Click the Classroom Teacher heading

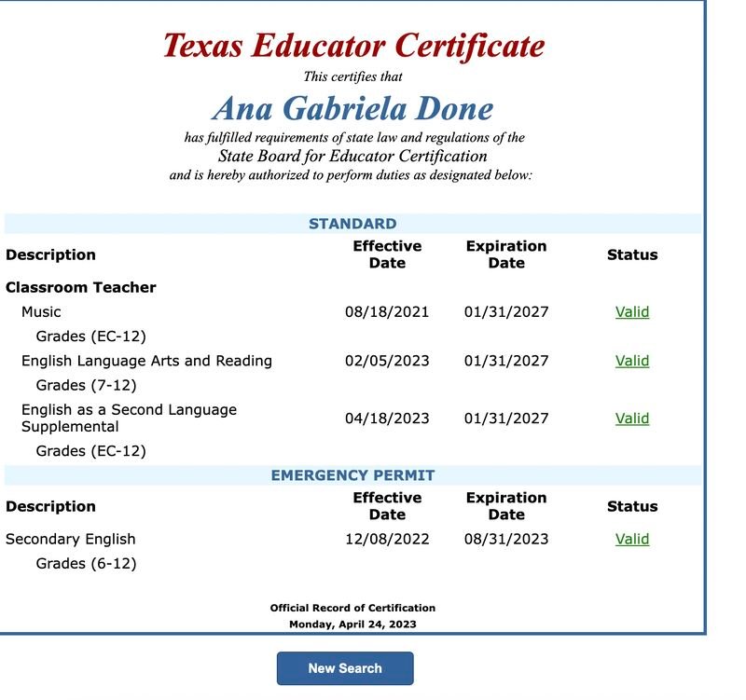[x=81, y=287]
